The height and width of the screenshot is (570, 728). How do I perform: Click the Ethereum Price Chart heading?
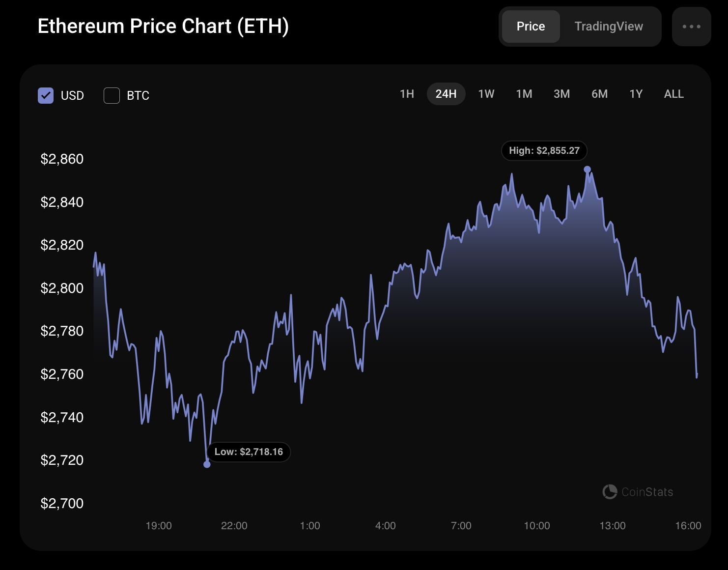(x=163, y=27)
